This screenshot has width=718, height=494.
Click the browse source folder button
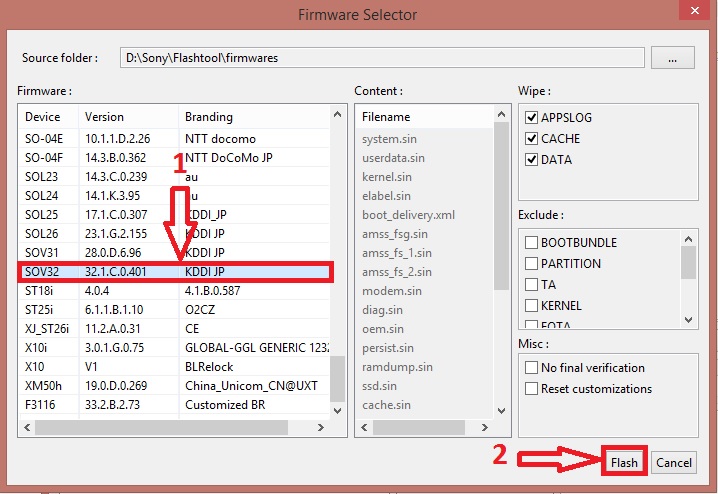tap(672, 58)
